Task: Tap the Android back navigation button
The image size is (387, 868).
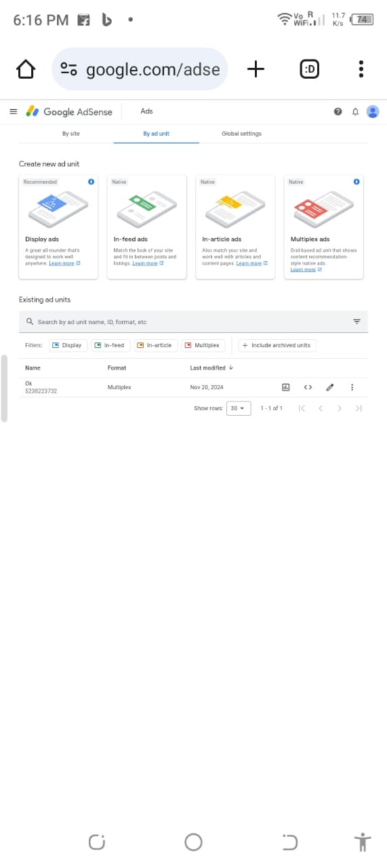Action: tap(290, 842)
